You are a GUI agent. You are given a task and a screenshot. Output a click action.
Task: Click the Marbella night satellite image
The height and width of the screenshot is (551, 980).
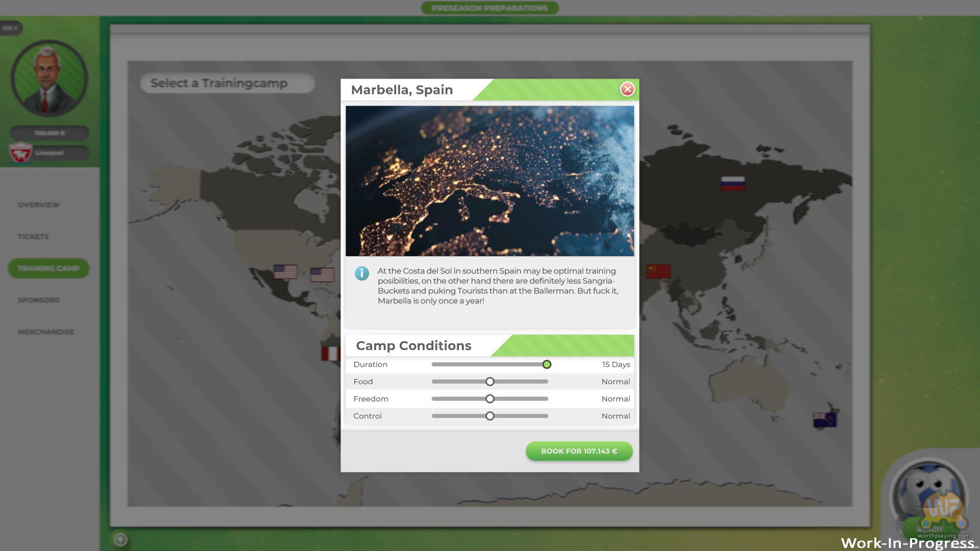pos(489,181)
